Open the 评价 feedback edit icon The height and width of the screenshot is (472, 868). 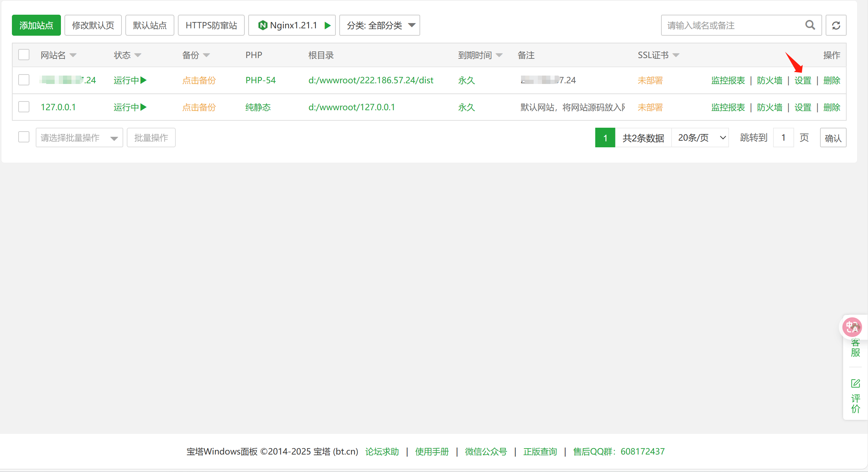[855, 384]
